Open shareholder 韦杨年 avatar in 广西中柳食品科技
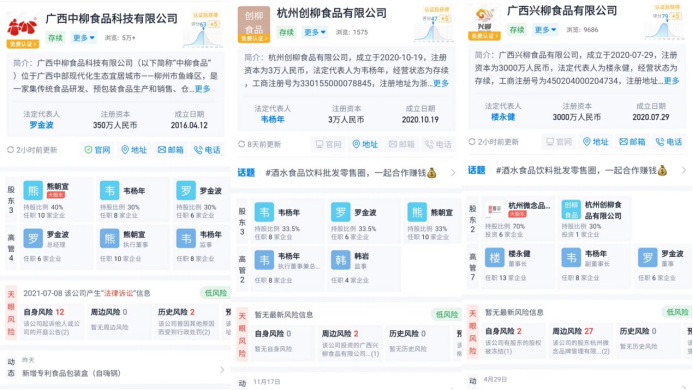693x390 pixels. point(110,191)
